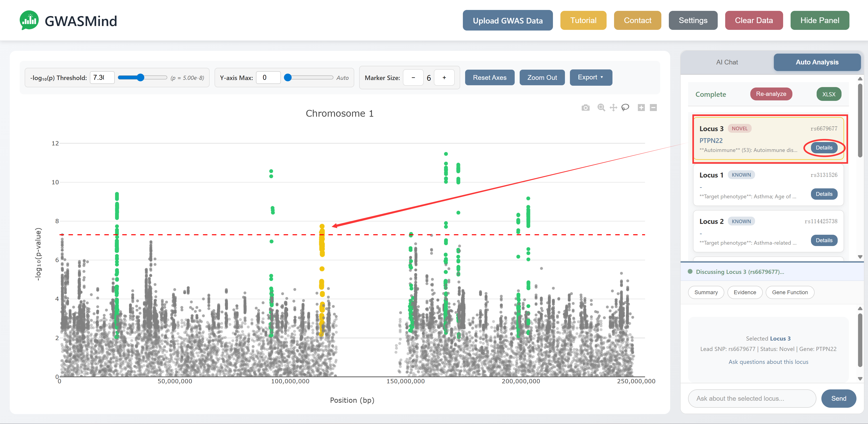Screen dimensions: 868x424
Task: Zoom out using the minus chart icon
Action: click(x=653, y=107)
